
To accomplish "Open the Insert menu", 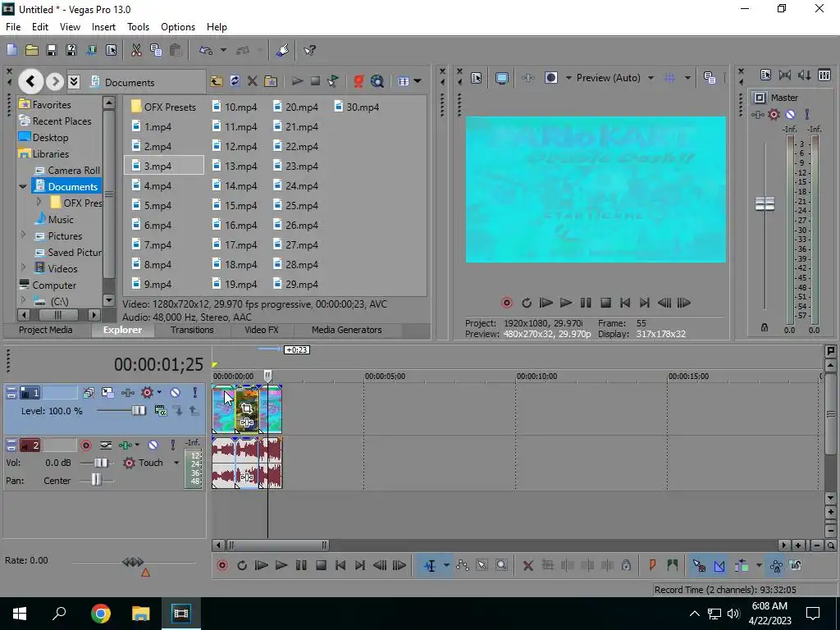I will click(103, 27).
